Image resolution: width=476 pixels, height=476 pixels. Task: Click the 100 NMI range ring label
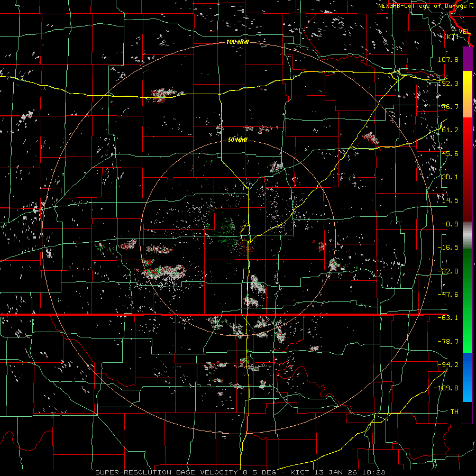point(237,42)
